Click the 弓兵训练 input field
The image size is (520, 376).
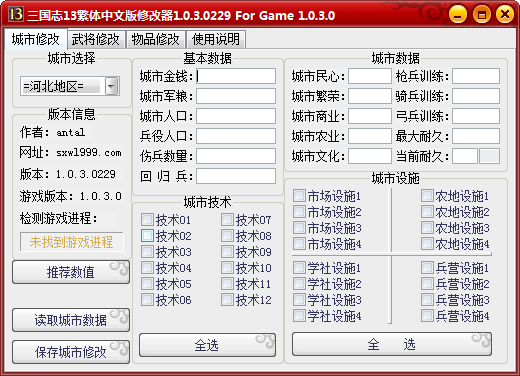point(476,116)
